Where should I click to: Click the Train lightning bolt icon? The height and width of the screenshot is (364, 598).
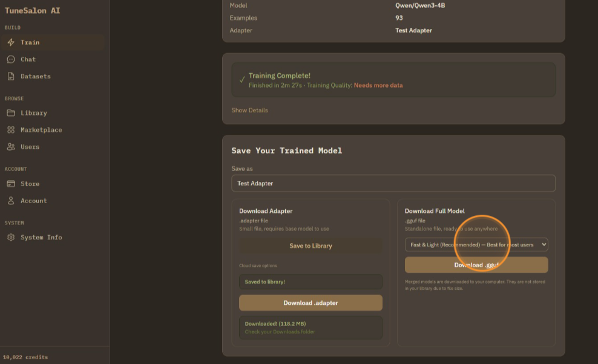(x=11, y=42)
